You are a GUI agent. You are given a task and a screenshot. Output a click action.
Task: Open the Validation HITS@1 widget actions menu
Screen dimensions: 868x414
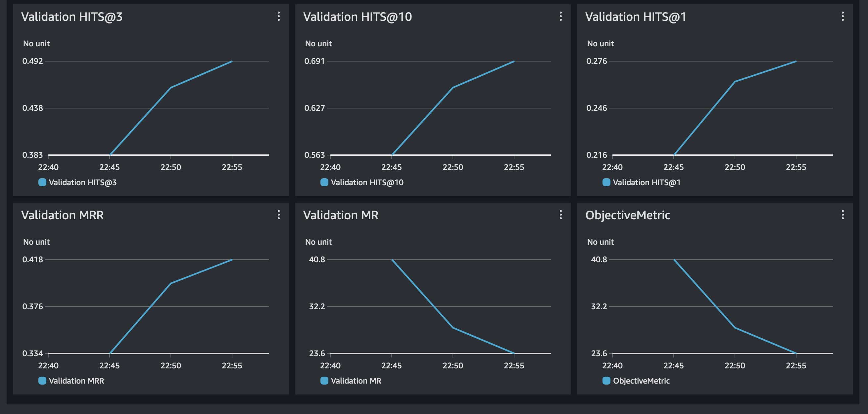[843, 16]
